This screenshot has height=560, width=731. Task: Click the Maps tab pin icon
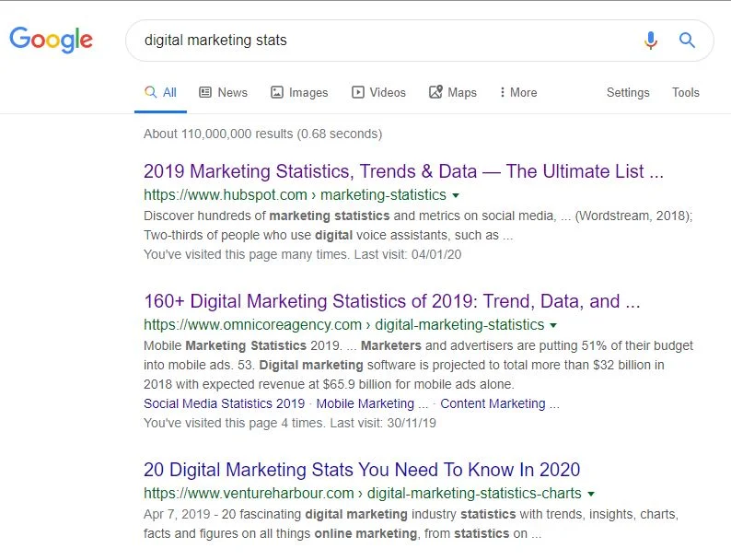(435, 92)
